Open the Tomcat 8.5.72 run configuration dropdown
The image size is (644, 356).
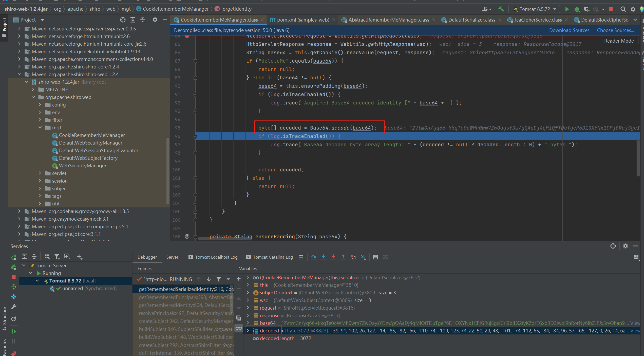534,9
